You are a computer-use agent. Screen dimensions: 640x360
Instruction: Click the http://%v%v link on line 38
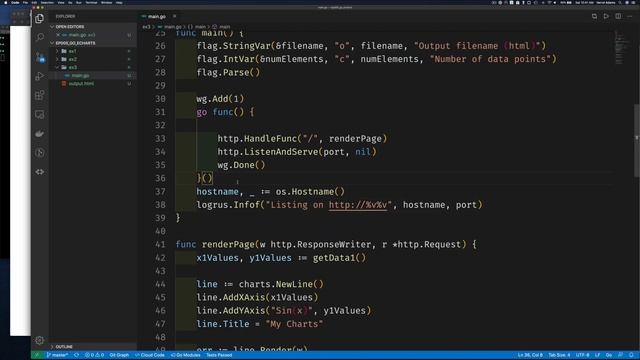click(358, 205)
